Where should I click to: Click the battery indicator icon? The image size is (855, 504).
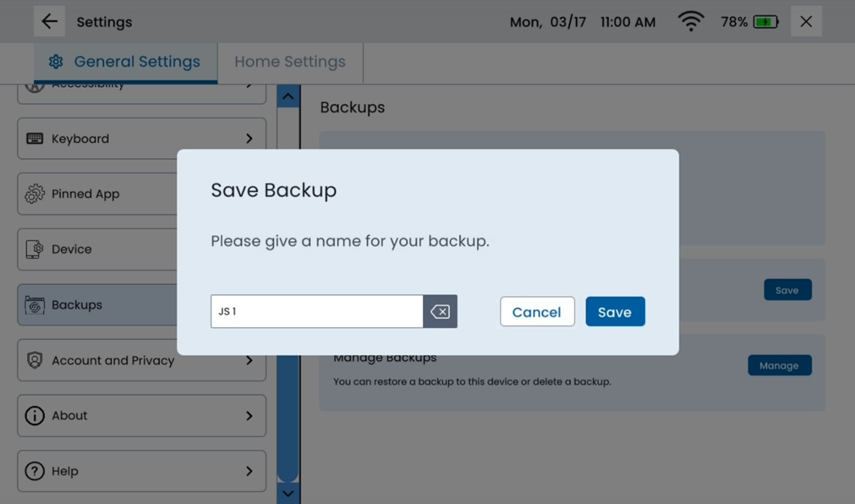coord(765,22)
